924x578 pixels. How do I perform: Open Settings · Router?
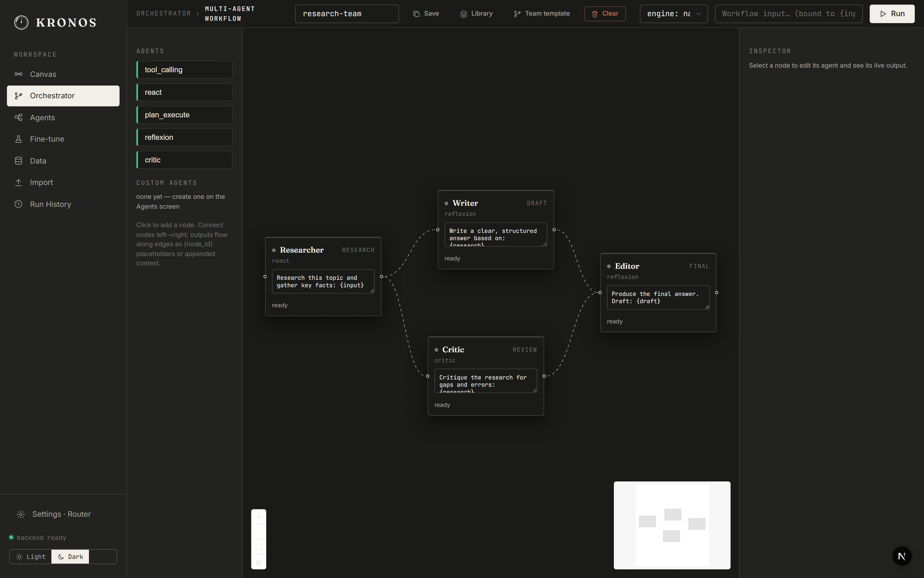point(63,514)
